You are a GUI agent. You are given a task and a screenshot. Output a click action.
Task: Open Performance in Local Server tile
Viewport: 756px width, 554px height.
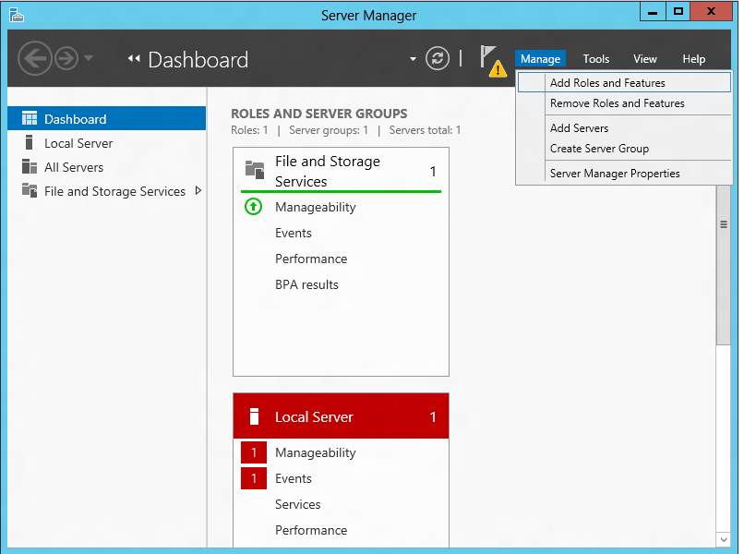(x=311, y=530)
